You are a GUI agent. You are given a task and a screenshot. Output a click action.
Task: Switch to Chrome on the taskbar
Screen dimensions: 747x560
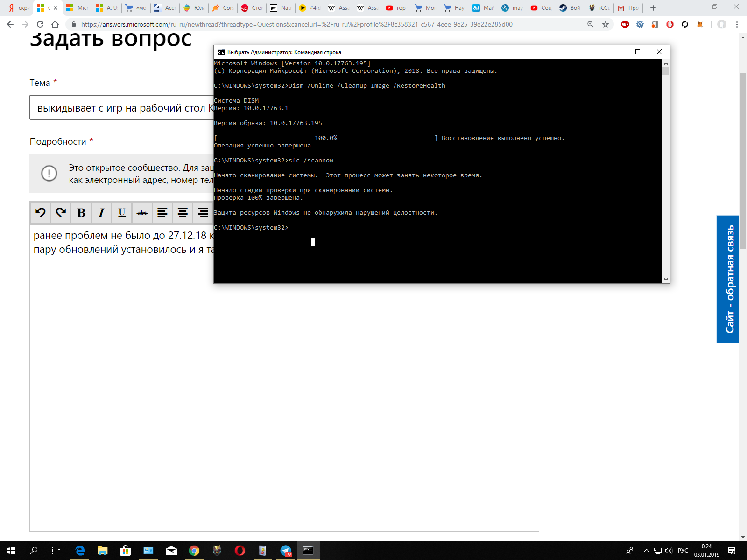194,551
